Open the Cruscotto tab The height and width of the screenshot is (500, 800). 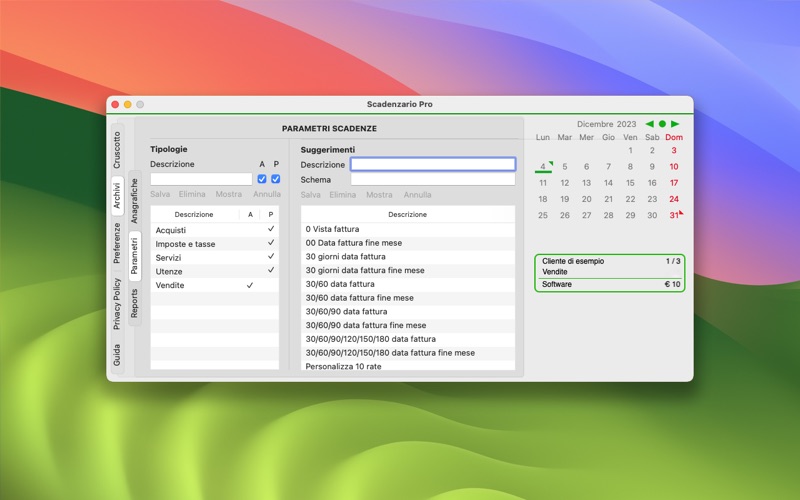[117, 150]
